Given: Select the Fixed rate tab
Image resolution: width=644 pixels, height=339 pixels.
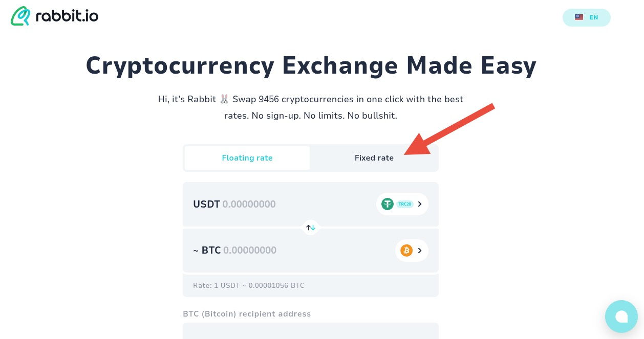Looking at the screenshot, I should [x=374, y=158].
